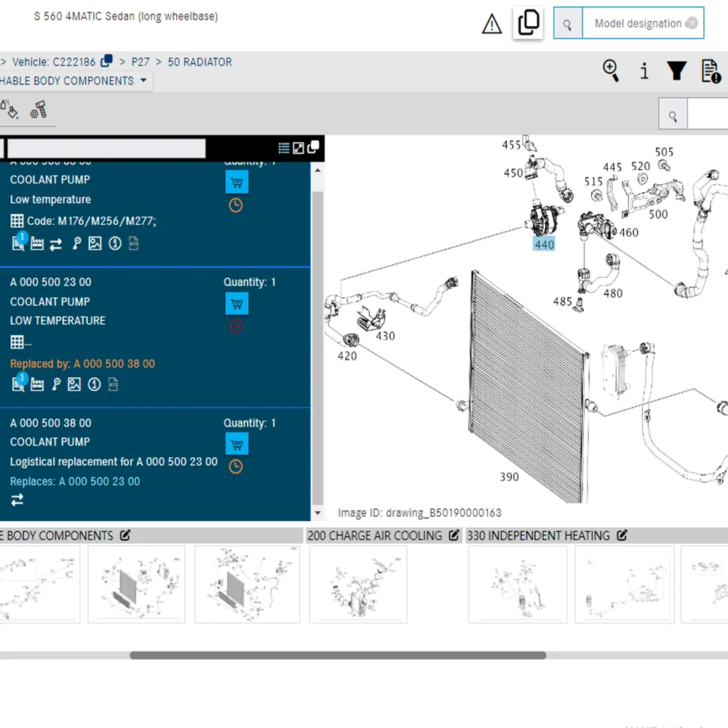Click the Model designation search magnifier
The image size is (728, 728).
(567, 24)
